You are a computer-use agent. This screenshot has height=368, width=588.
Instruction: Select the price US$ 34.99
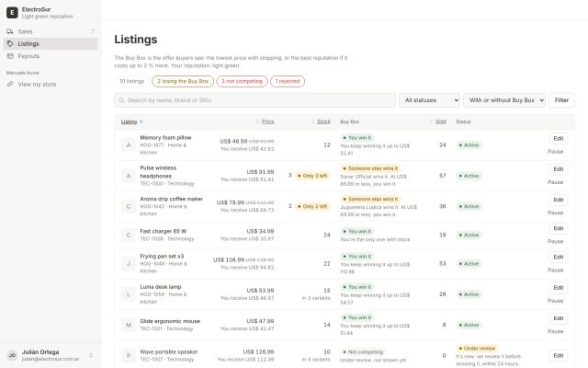tap(260, 231)
